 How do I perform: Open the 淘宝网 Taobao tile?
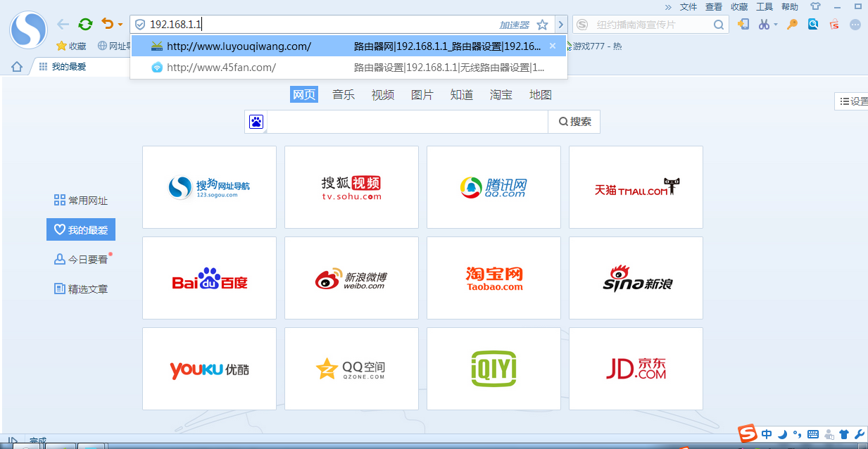(x=493, y=278)
